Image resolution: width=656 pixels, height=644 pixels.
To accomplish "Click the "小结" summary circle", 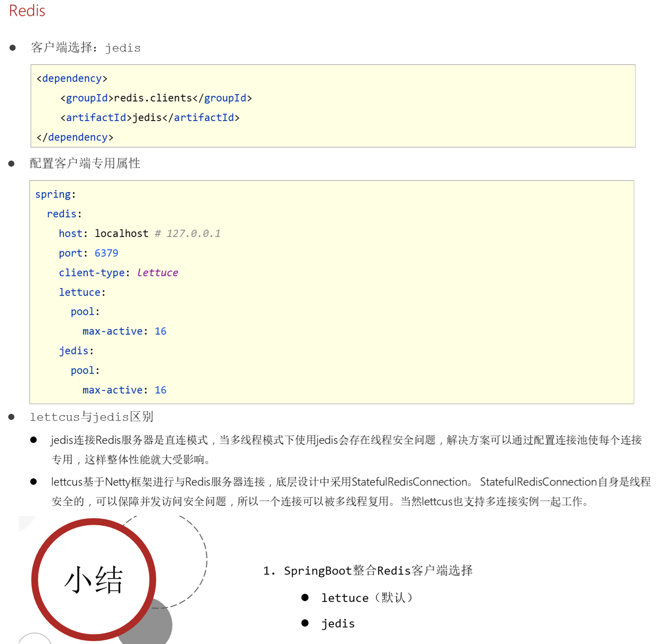I will pos(94,579).
